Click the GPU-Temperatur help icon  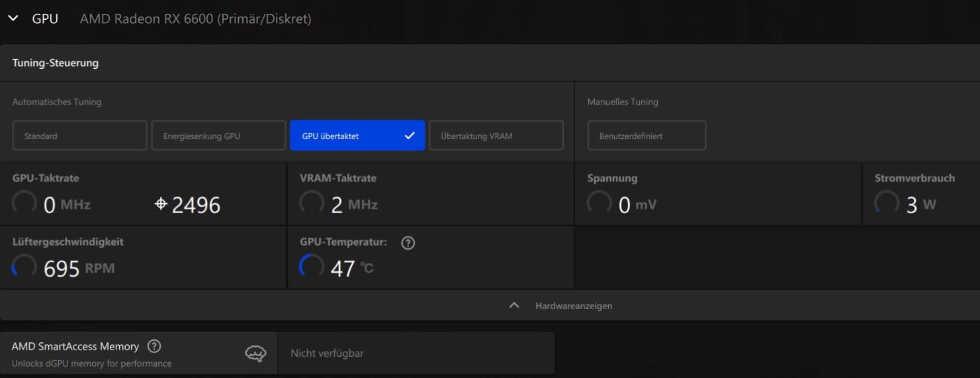tap(408, 243)
